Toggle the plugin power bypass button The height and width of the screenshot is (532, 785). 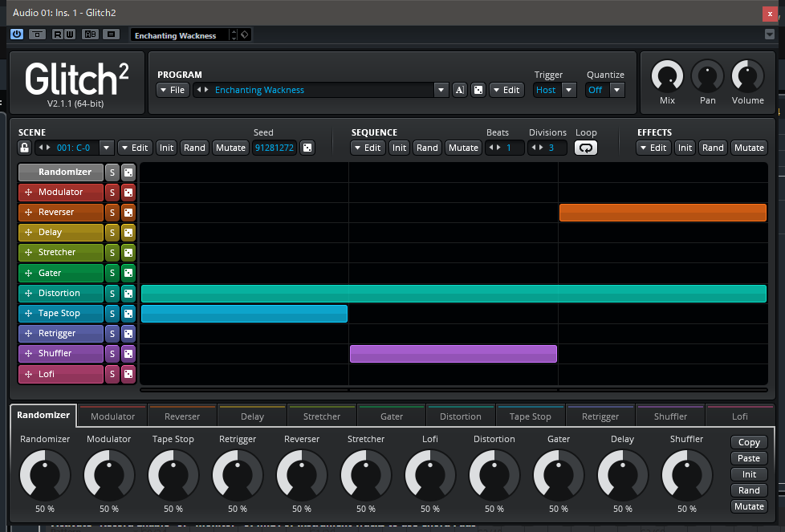[17, 35]
